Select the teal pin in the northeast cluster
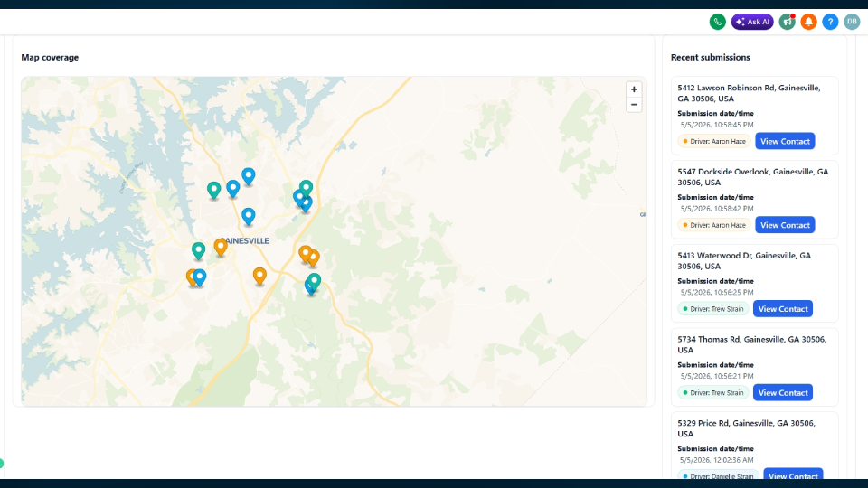This screenshot has height=488, width=868. tap(307, 188)
